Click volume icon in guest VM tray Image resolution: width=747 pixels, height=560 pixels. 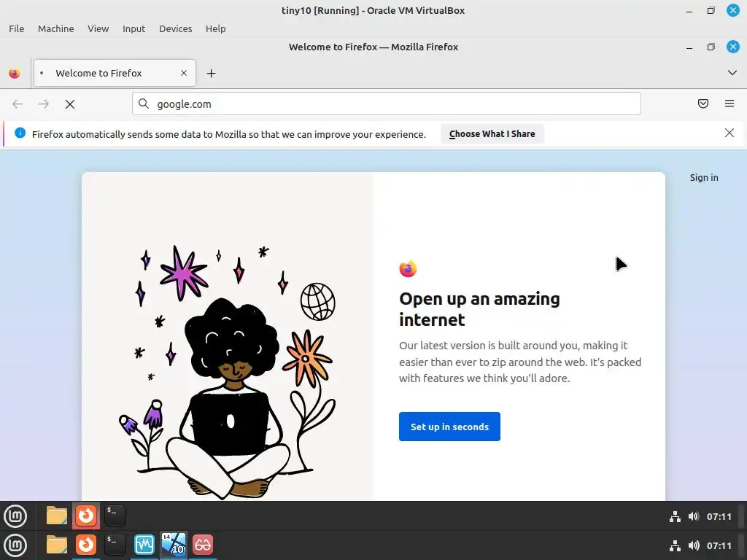pyautogui.click(x=694, y=517)
